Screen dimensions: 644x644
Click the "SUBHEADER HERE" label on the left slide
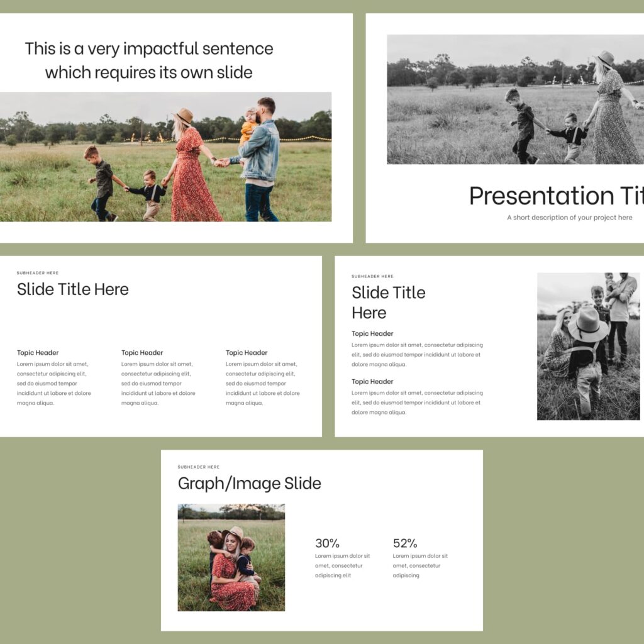[x=37, y=273]
